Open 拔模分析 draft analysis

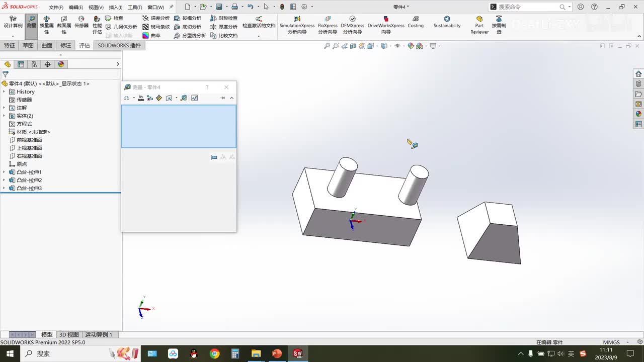pos(187,18)
